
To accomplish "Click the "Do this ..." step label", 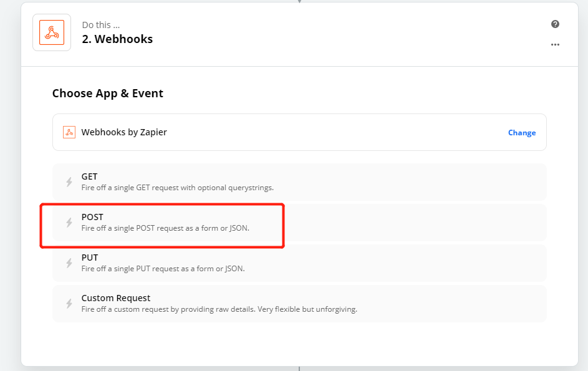I will coord(101,25).
